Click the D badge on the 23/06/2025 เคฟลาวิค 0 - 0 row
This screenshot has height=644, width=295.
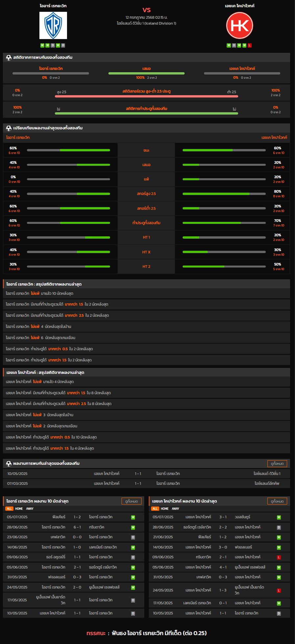133,537
